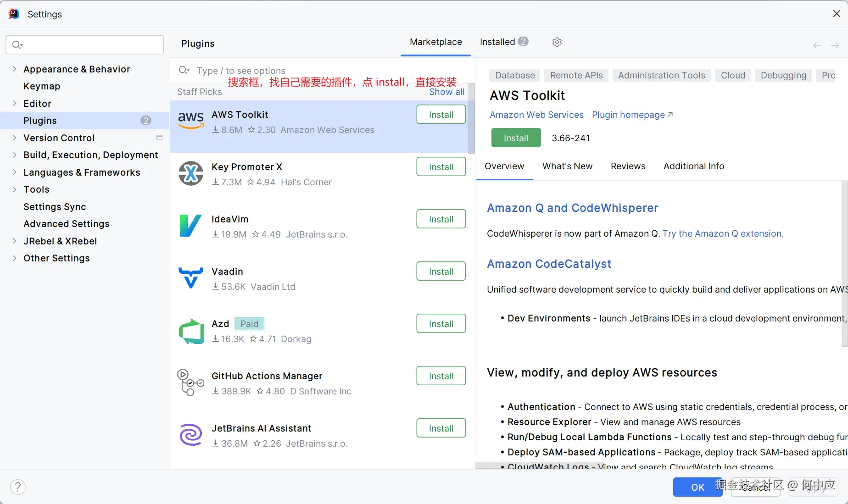Open the Amazon Q and CodeWhisperer heading link
The width and height of the screenshot is (848, 504).
click(x=572, y=208)
